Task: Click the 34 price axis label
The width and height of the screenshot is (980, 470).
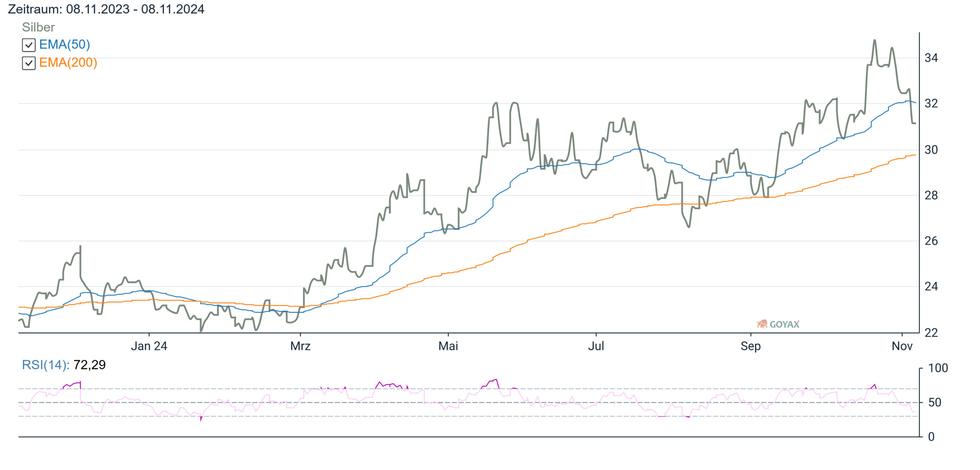Action: click(931, 58)
